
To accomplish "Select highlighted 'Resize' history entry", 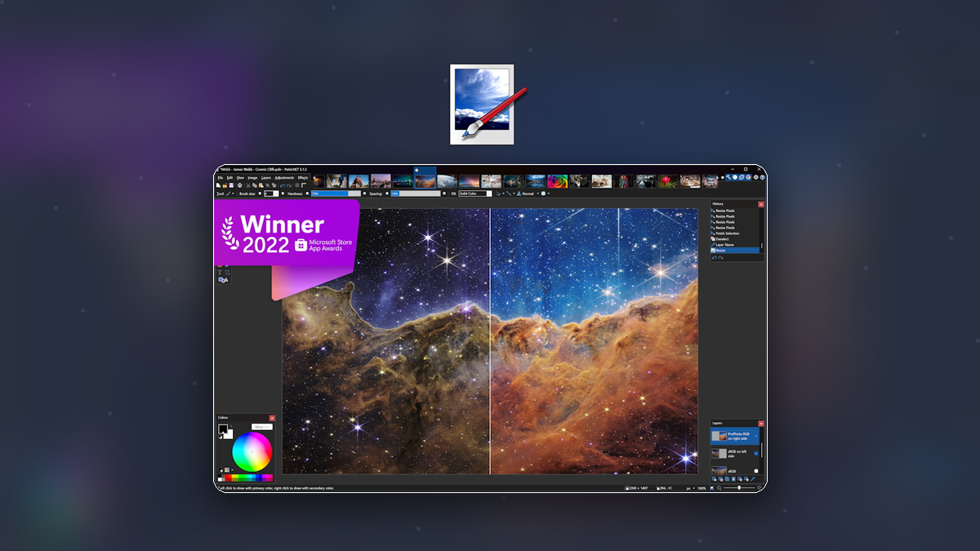I will point(737,251).
